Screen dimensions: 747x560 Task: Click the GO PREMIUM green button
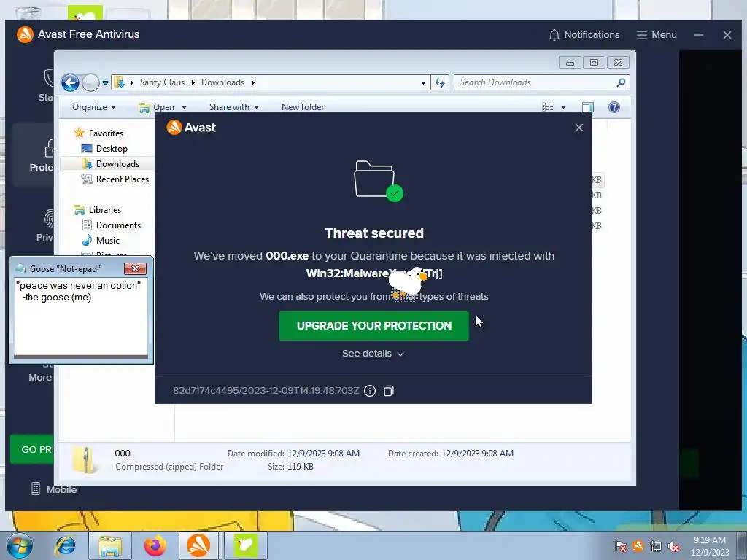[x=34, y=449]
